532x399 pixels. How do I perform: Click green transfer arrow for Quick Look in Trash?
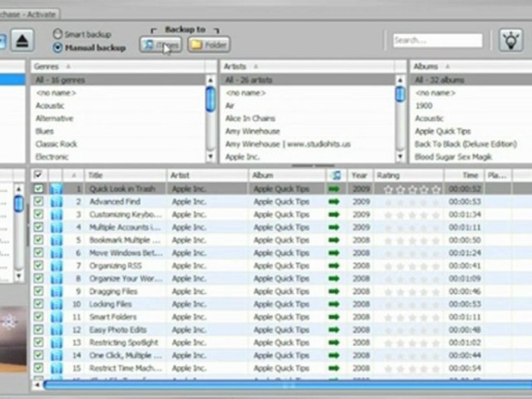point(334,189)
